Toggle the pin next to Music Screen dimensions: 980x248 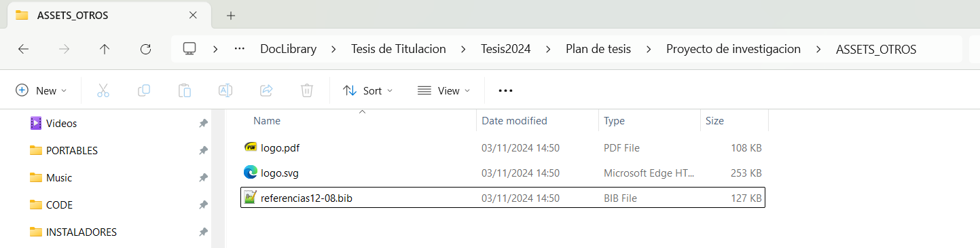[x=203, y=178]
